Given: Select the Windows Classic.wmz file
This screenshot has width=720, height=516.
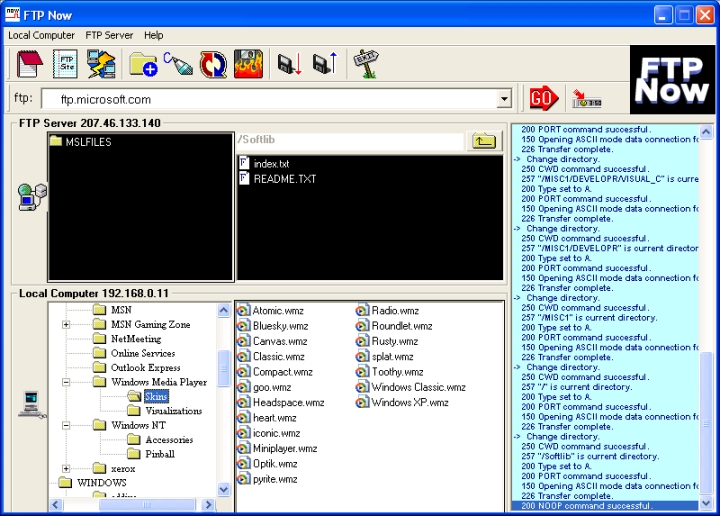Looking at the screenshot, I should tap(411, 387).
